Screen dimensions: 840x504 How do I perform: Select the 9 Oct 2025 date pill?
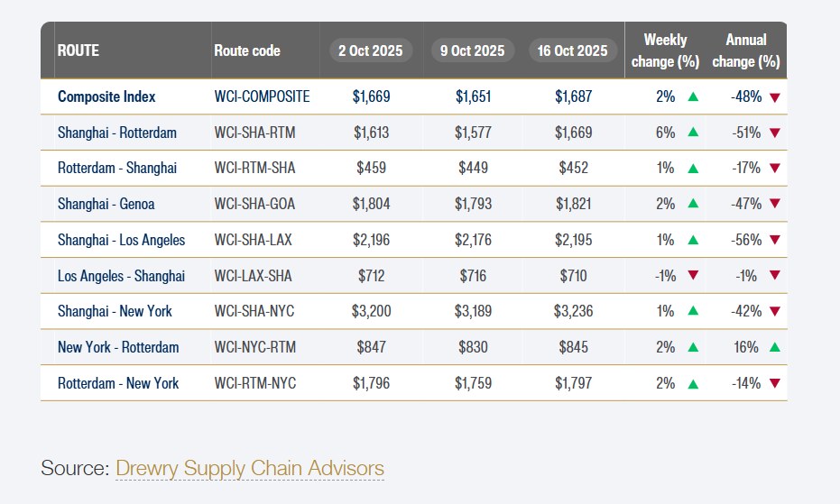click(473, 50)
